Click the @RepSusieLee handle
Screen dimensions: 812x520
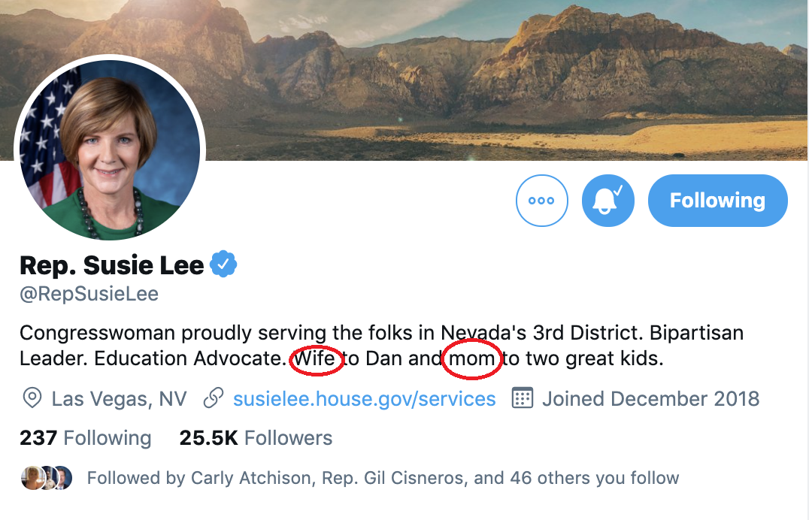coord(89,294)
